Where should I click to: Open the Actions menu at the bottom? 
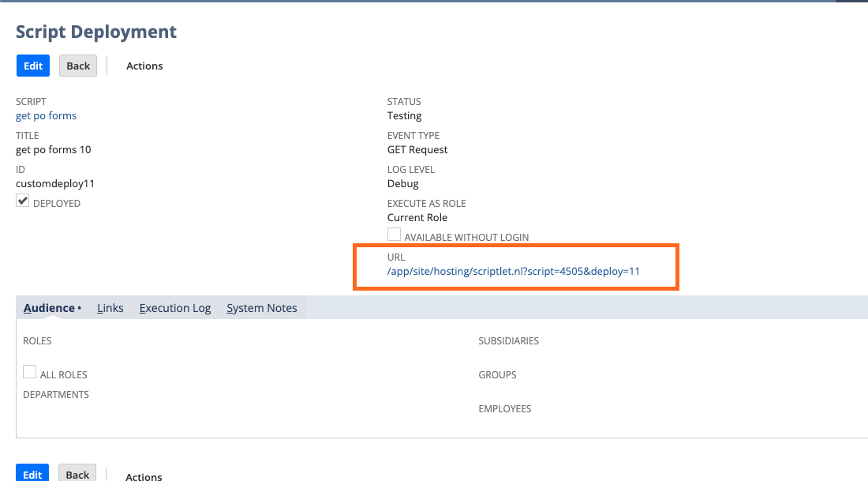(144, 477)
